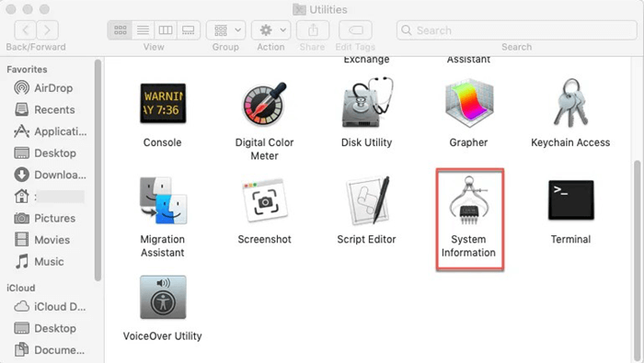Click the 'Console' label text
The width and height of the screenshot is (644, 363).
pos(162,142)
